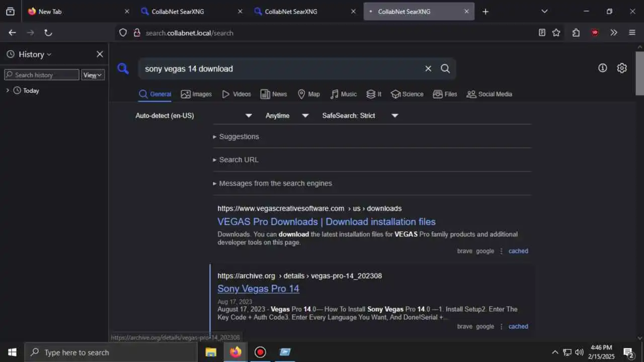
Task: Show more tools overflow chevrons
Action: point(613,33)
